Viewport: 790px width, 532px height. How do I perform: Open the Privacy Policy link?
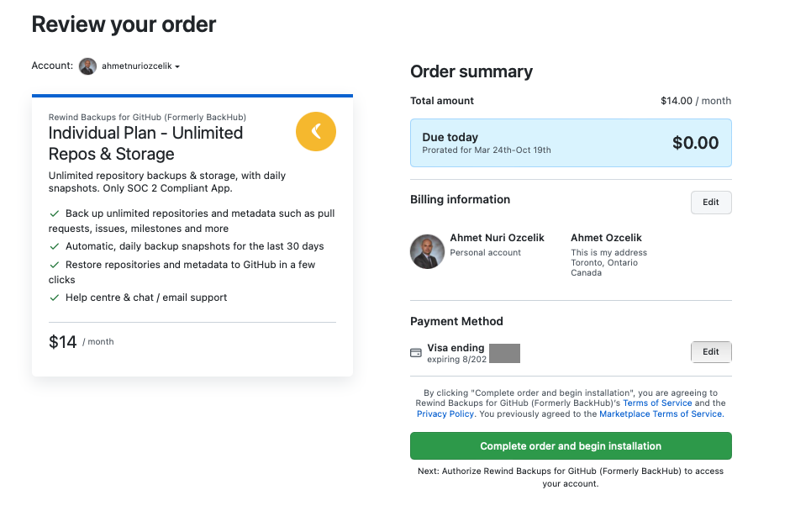click(445, 413)
